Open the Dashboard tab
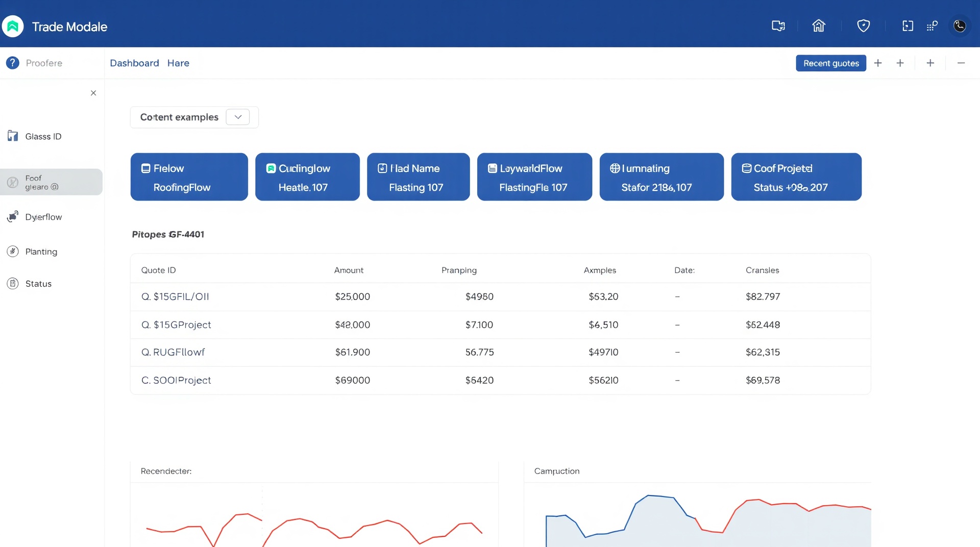Image resolution: width=980 pixels, height=547 pixels. [x=134, y=63]
